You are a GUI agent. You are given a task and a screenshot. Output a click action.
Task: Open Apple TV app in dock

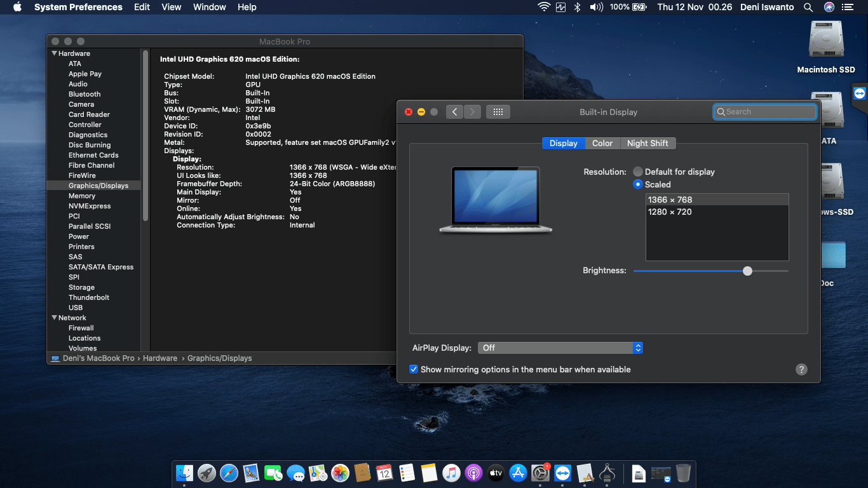point(496,473)
